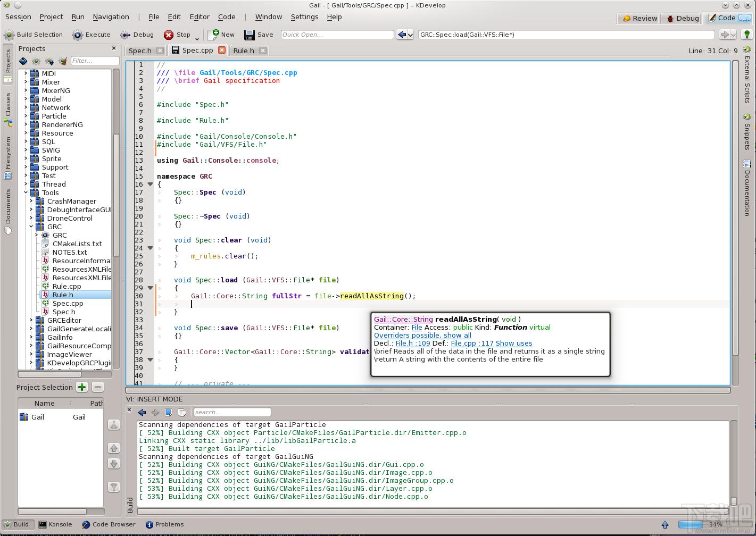Fold code block at line 16
Viewport: 756px width, 536px height.
(150, 184)
